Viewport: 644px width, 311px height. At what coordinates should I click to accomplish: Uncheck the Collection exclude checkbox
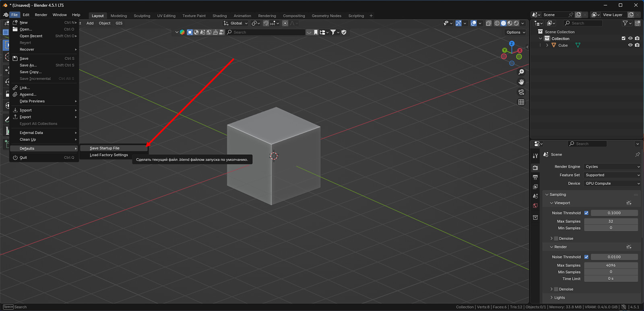(x=623, y=39)
